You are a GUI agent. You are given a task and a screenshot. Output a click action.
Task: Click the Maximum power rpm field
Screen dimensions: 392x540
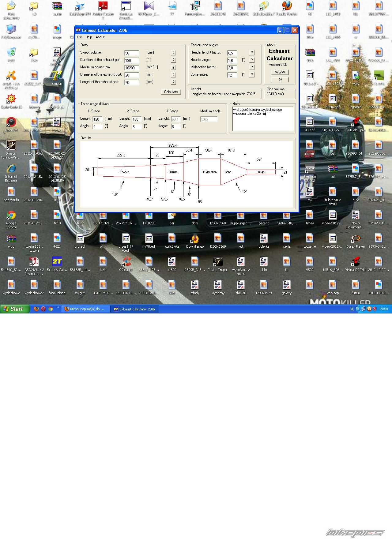[132, 68]
